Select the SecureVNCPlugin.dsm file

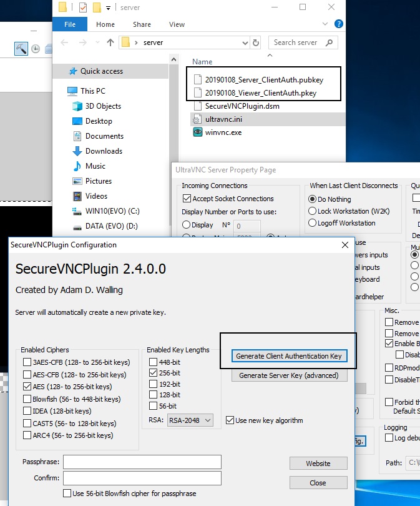coord(242,106)
